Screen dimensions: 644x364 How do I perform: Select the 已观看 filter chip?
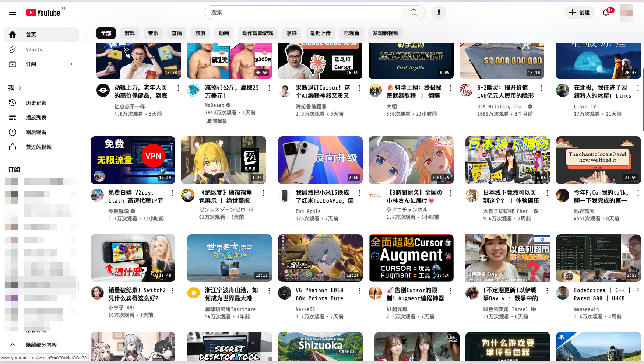352,33
